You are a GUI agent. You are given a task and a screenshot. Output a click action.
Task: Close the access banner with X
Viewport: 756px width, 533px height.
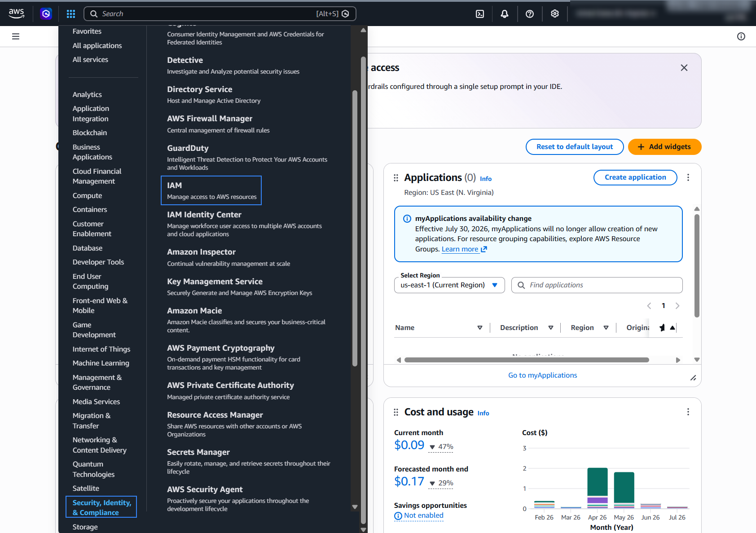click(684, 68)
